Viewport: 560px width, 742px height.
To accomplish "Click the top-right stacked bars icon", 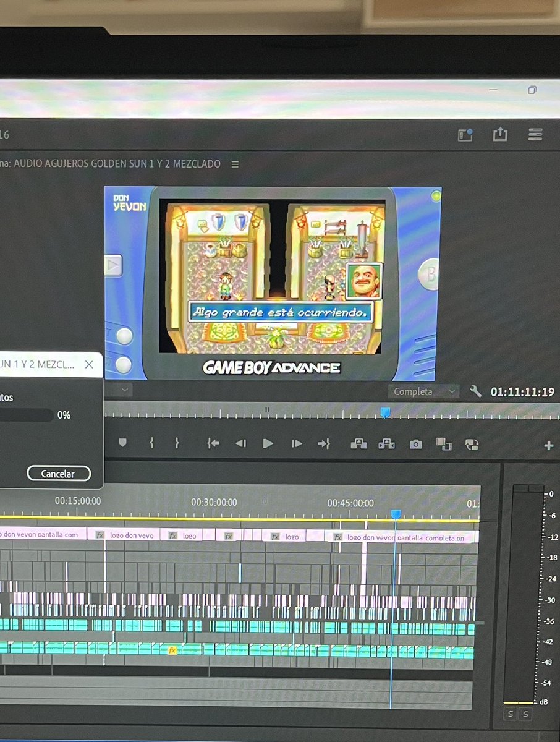I will (x=535, y=134).
